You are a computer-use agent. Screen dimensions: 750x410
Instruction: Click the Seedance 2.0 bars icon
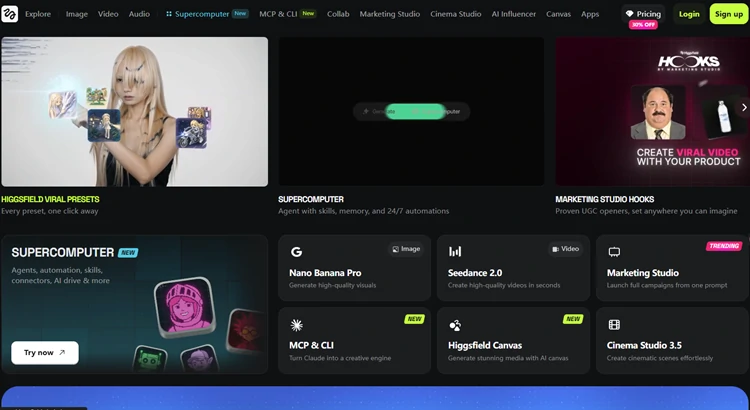[x=455, y=252]
